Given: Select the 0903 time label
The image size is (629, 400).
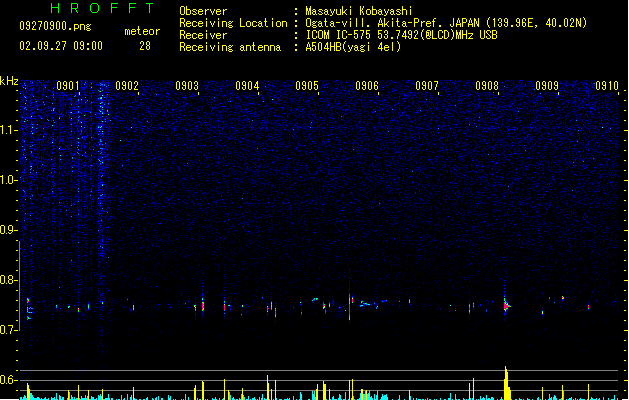Looking at the screenshot, I should (x=187, y=86).
